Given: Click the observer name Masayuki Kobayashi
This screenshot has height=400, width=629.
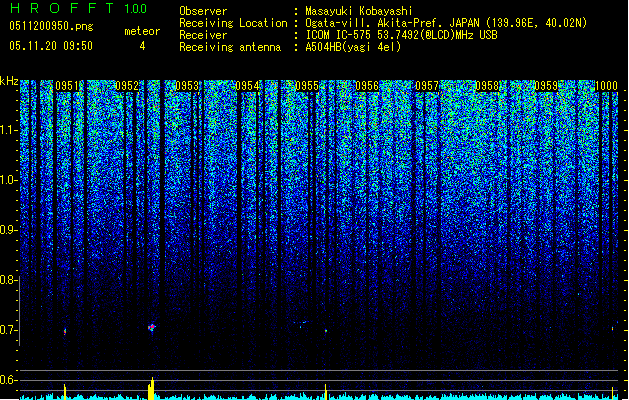Looking at the screenshot, I should [358, 11].
